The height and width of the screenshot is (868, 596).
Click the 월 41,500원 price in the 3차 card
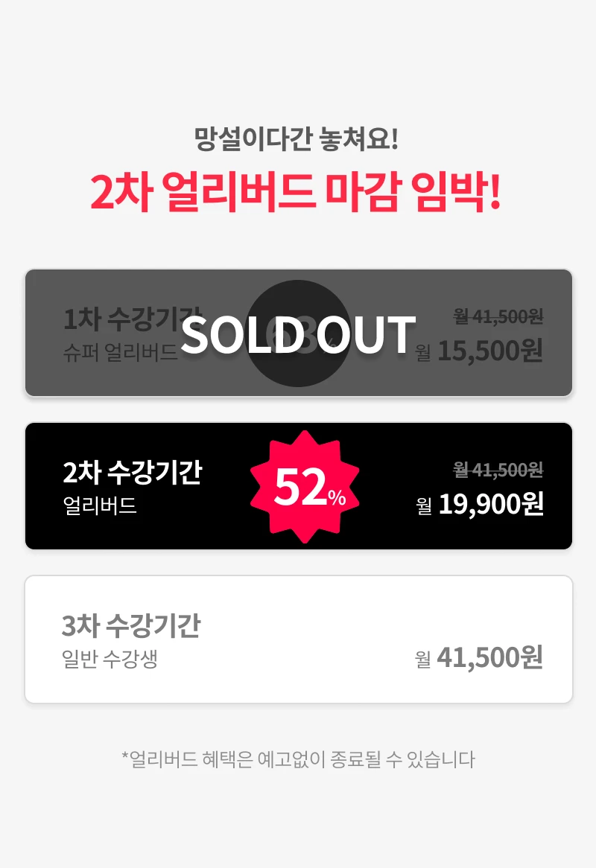coord(479,658)
